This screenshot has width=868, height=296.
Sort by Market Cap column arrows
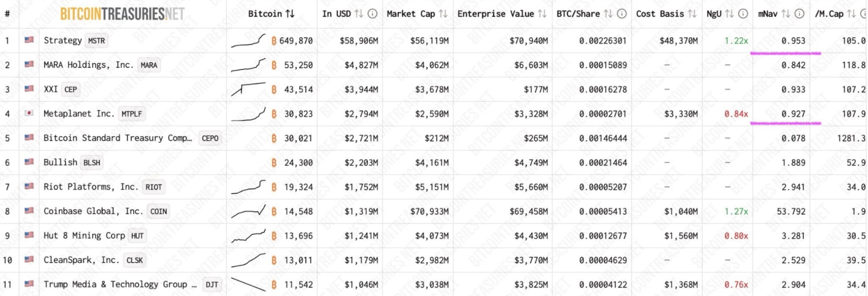[x=443, y=14]
